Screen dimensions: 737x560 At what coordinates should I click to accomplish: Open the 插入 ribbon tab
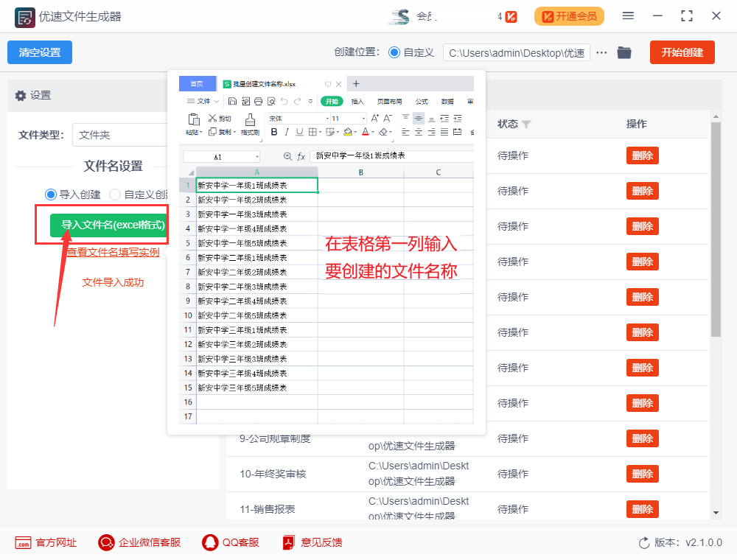coord(357,102)
